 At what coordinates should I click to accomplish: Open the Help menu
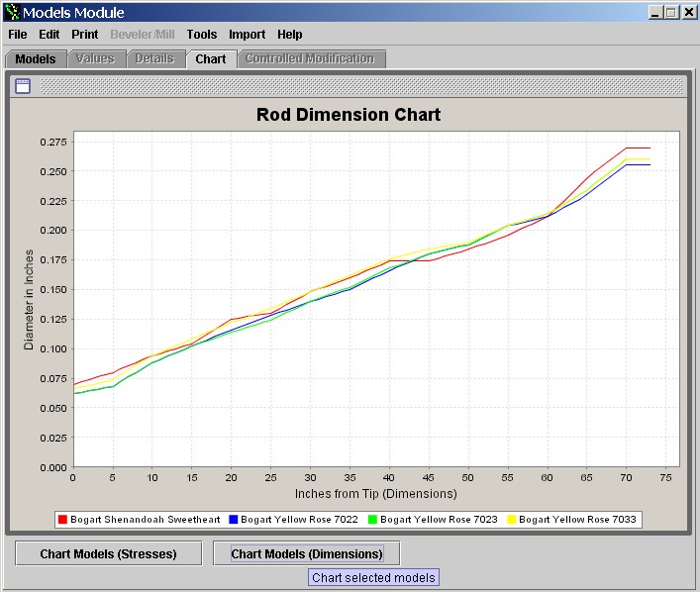[290, 35]
